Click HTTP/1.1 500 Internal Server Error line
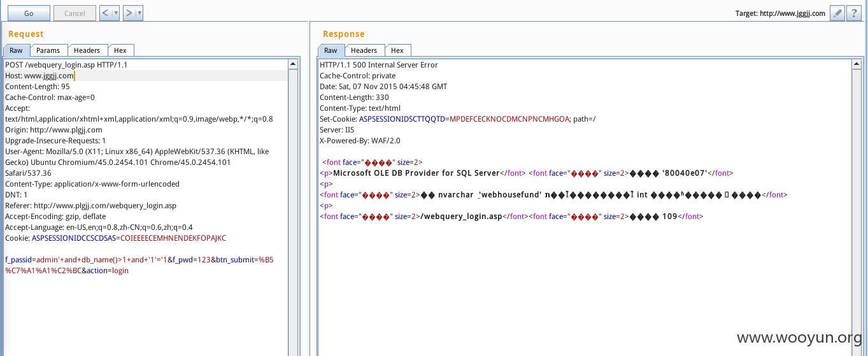The width and height of the screenshot is (868, 356). tap(379, 65)
